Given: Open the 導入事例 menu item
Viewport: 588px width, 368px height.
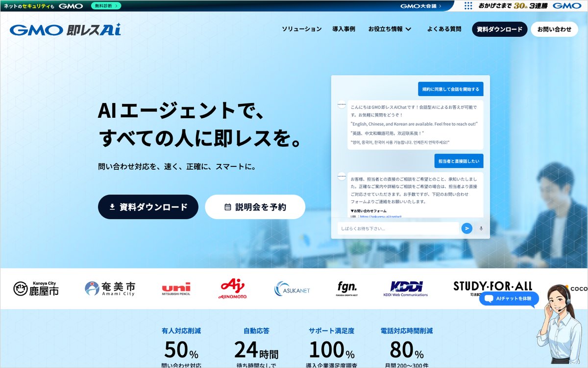Looking at the screenshot, I should tap(343, 29).
